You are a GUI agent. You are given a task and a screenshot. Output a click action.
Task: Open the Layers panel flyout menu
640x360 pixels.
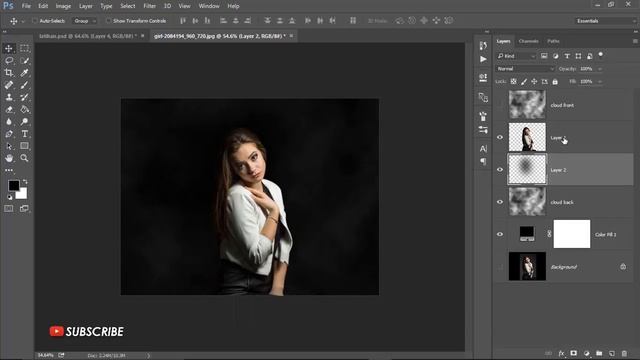[x=635, y=41]
